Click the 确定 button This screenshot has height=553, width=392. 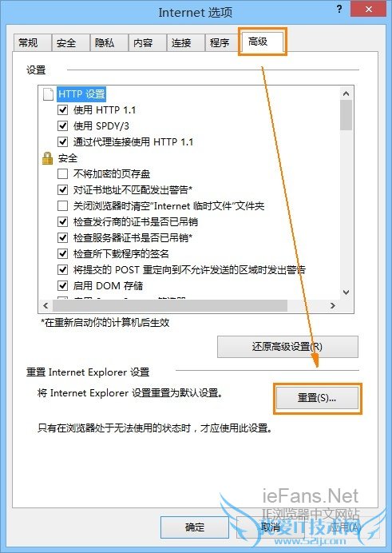pos(195,527)
